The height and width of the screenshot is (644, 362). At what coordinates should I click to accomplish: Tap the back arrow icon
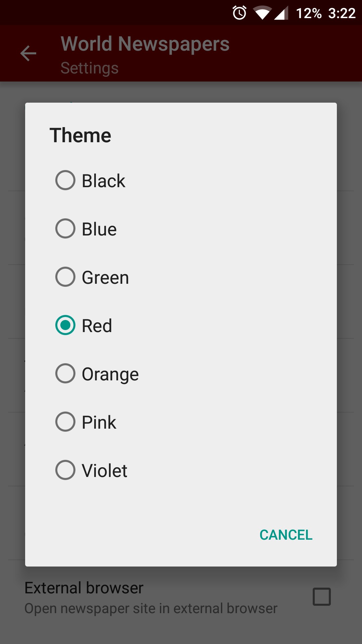click(x=28, y=54)
